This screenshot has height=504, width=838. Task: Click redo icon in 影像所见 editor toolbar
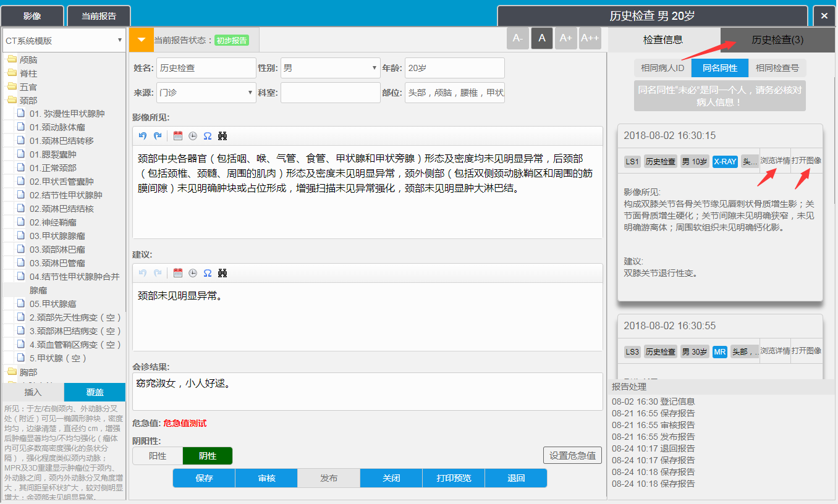click(158, 136)
